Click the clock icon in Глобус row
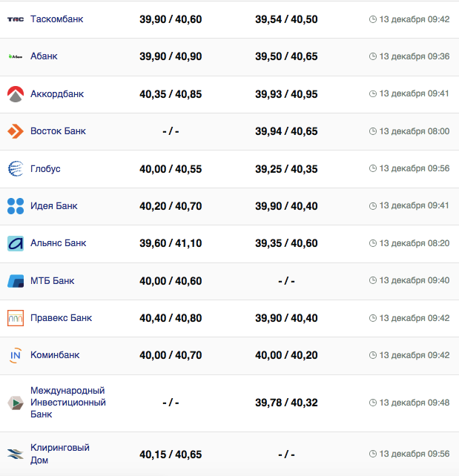 point(372,169)
